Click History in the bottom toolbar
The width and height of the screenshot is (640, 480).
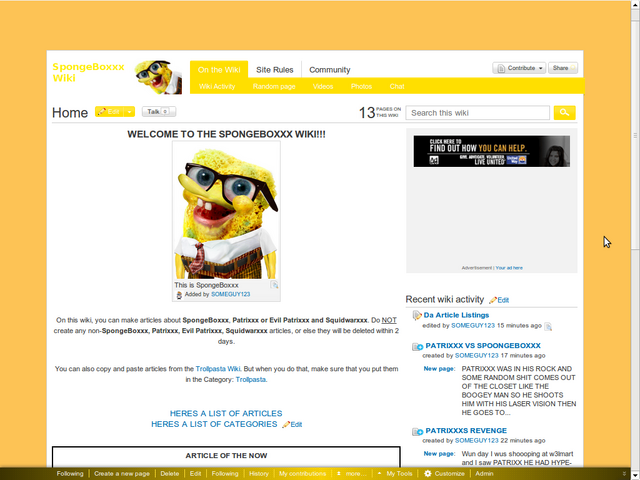(x=259, y=473)
